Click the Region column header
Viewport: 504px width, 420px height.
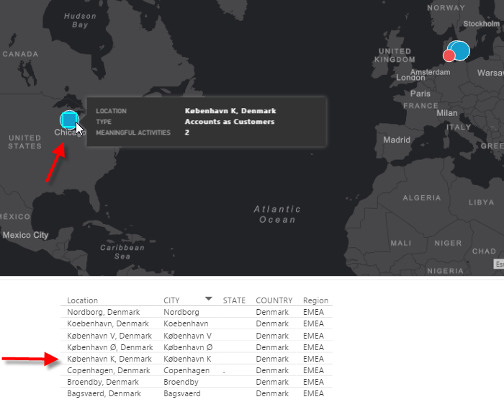pos(315,300)
